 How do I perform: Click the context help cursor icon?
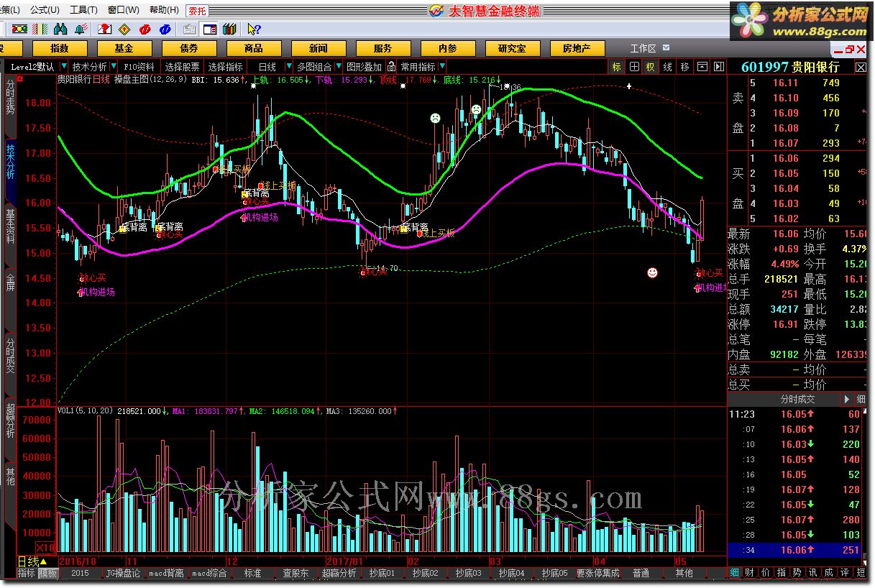point(253,29)
